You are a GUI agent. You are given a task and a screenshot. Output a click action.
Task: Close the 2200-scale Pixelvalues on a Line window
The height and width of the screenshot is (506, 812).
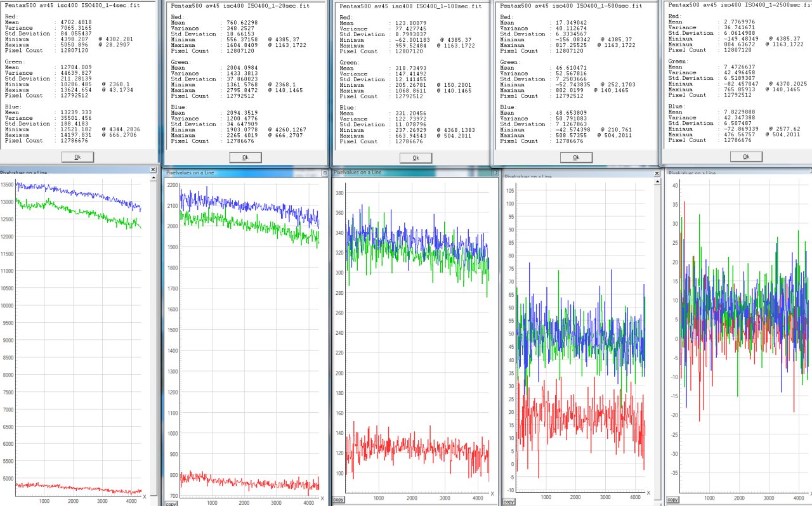[325, 172]
